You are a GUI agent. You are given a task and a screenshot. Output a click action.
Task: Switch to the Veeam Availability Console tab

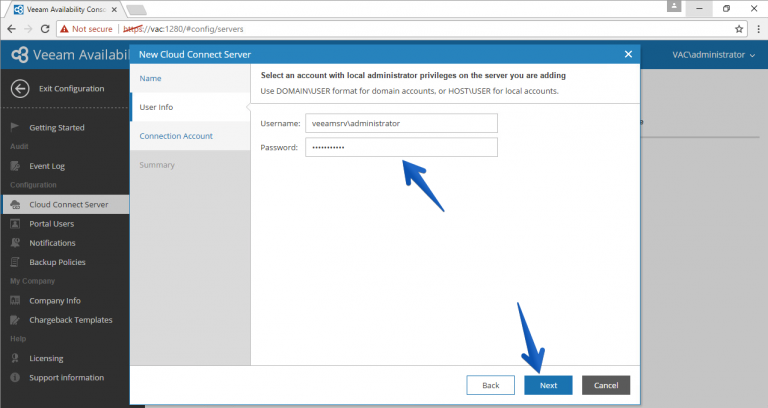(x=64, y=9)
